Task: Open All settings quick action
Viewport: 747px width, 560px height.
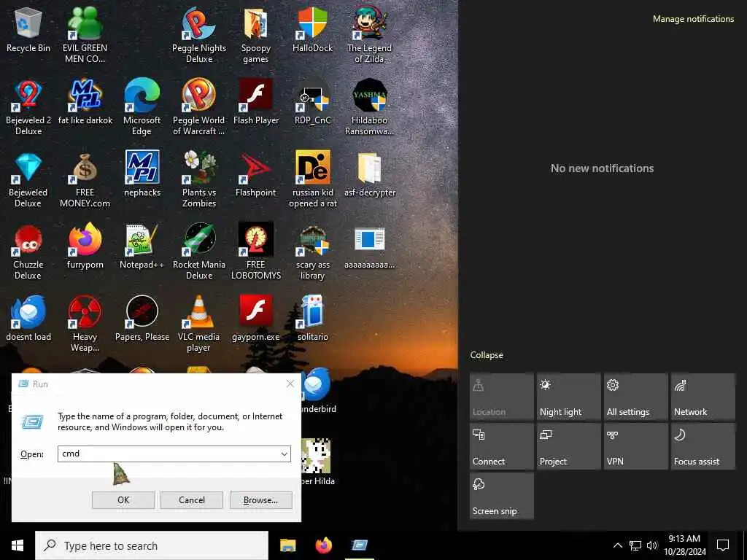Action: click(x=636, y=397)
